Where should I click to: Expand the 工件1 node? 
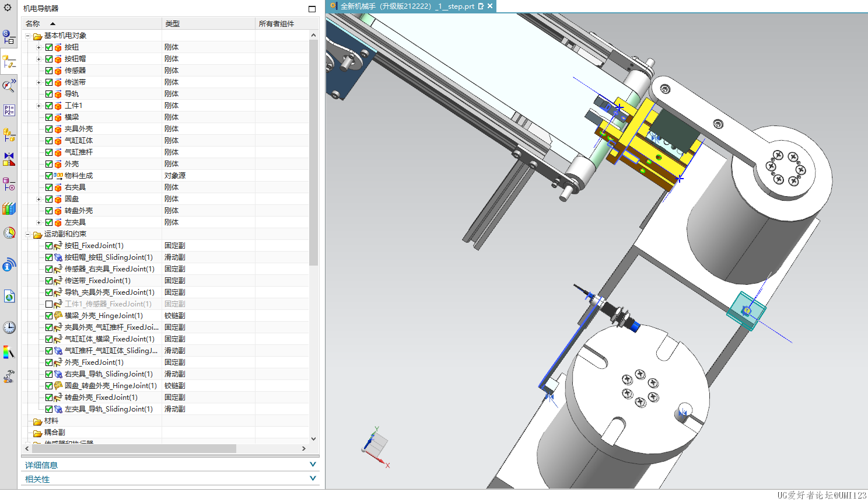coord(39,106)
